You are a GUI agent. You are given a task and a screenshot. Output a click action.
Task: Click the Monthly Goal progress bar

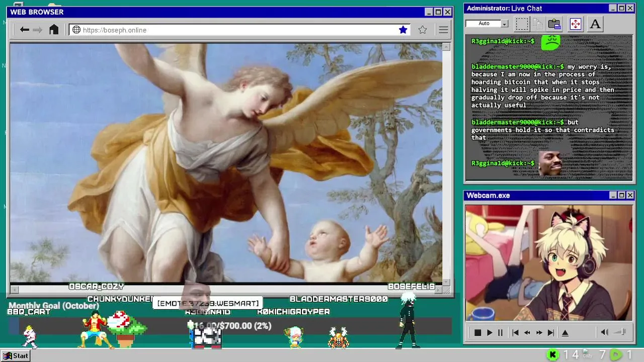(x=230, y=326)
